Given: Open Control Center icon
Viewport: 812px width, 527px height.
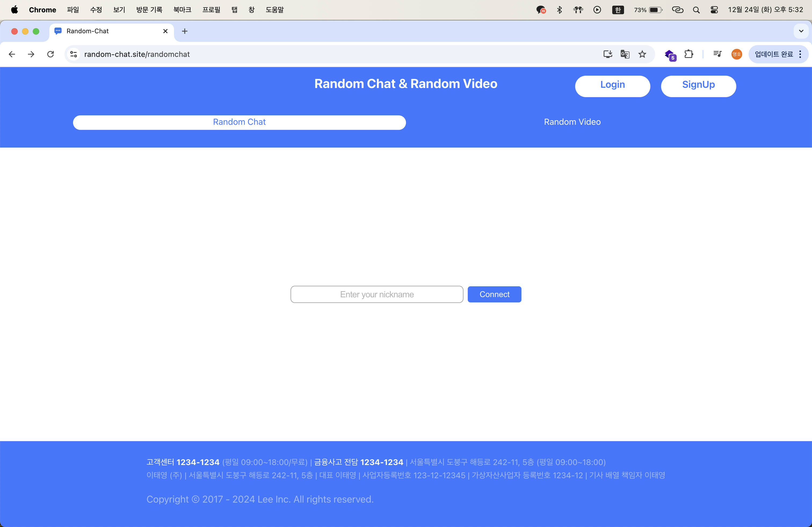Looking at the screenshot, I should click(x=714, y=10).
